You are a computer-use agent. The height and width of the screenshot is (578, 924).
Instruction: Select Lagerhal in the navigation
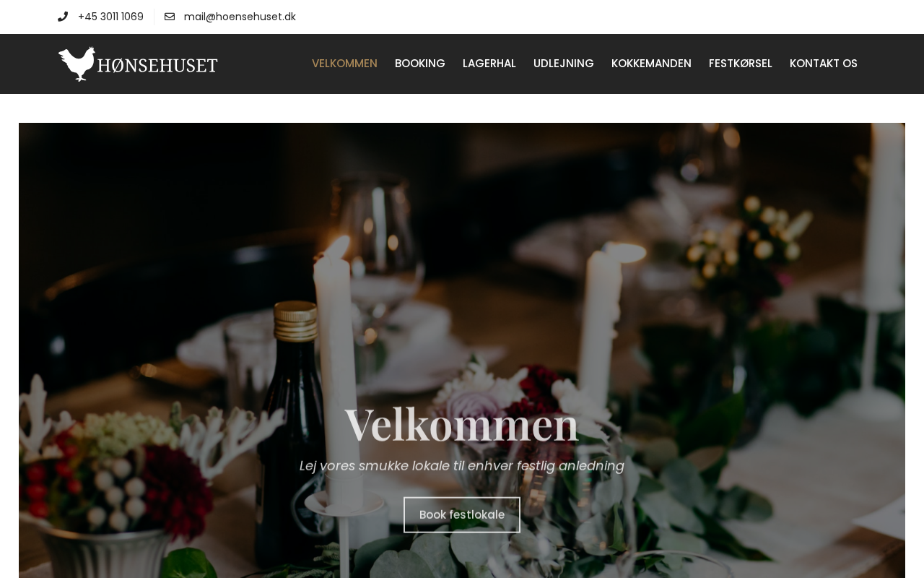489,64
